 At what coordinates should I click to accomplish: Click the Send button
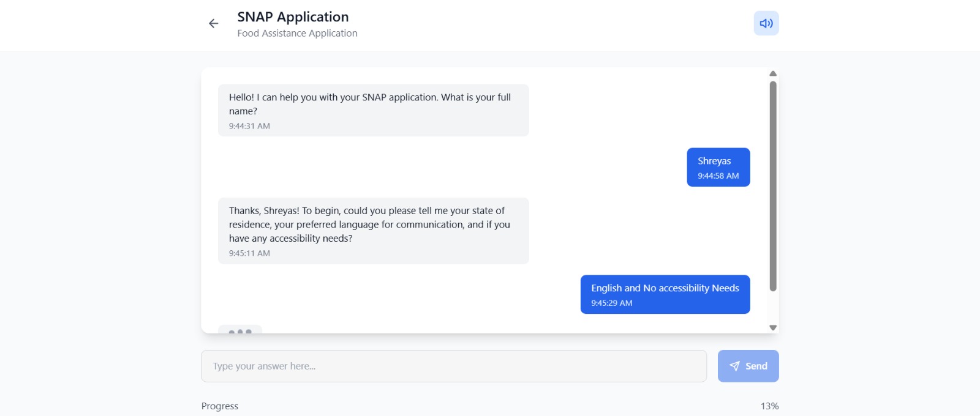pyautogui.click(x=748, y=366)
